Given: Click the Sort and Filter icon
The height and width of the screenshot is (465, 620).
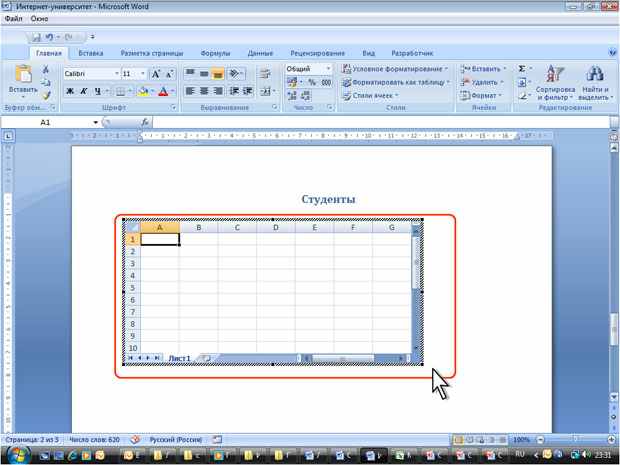Looking at the screenshot, I should pos(555,74).
